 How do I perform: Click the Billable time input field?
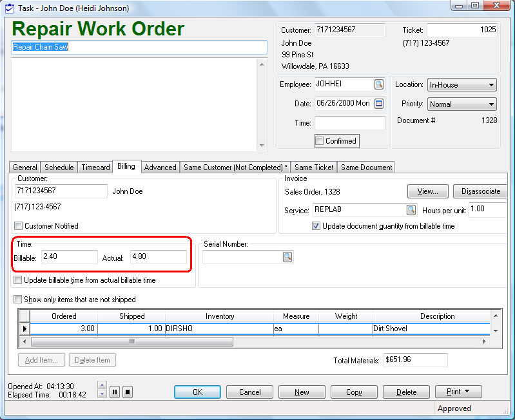pos(69,257)
